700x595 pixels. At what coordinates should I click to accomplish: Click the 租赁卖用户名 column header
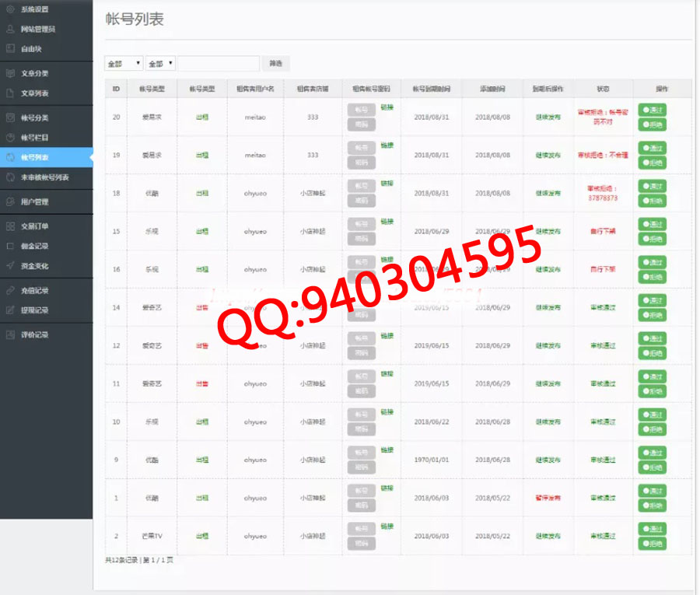(x=255, y=89)
